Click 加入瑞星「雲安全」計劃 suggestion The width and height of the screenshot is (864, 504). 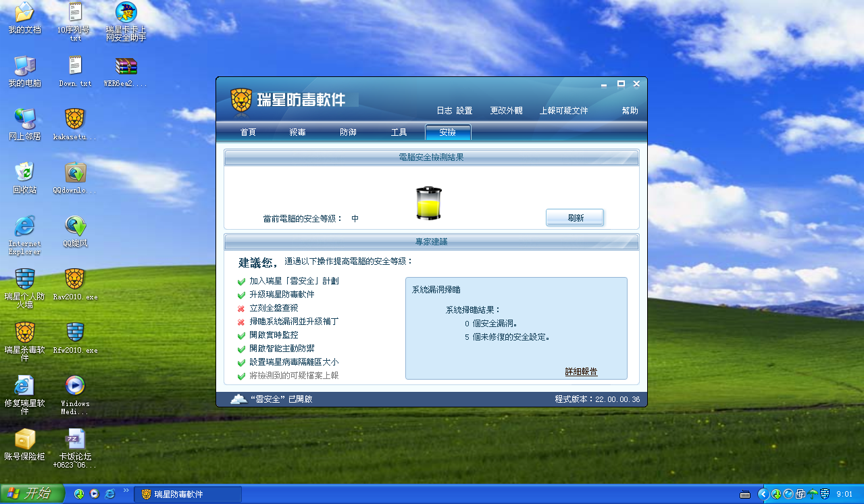click(294, 281)
